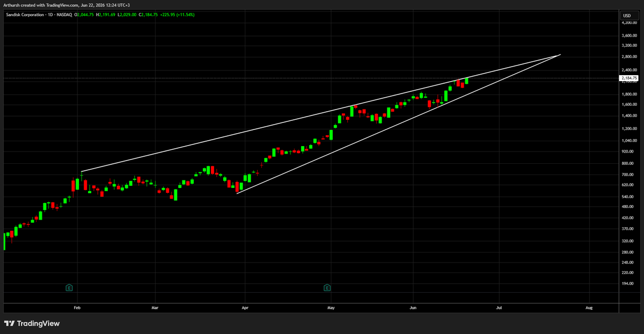The height and width of the screenshot is (334, 644).
Task: Click the 248.00 price axis label
Action: click(x=628, y=262)
